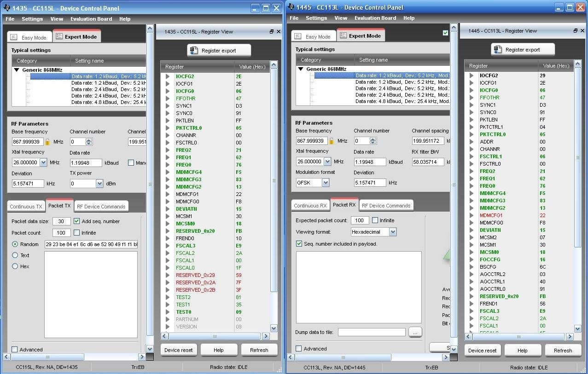Viewport: 588px width, 374px height.
Task: Toggle Seq. number included in payload checkbox
Action: pyautogui.click(x=299, y=244)
